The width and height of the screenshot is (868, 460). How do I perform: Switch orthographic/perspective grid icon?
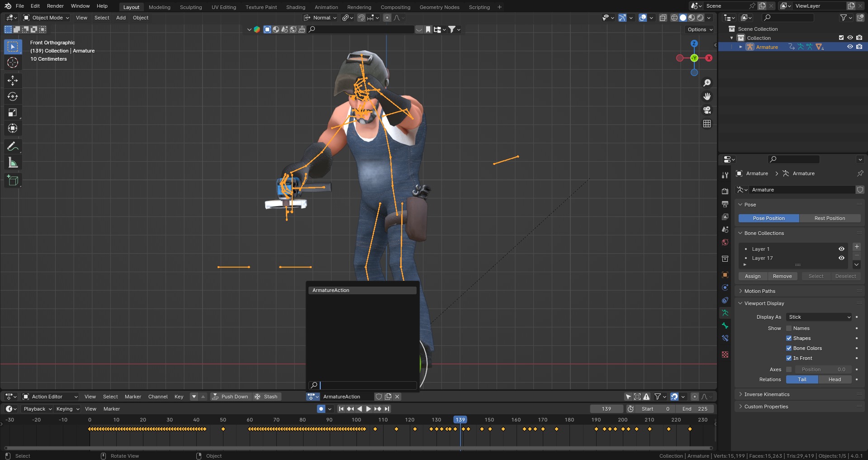point(707,124)
